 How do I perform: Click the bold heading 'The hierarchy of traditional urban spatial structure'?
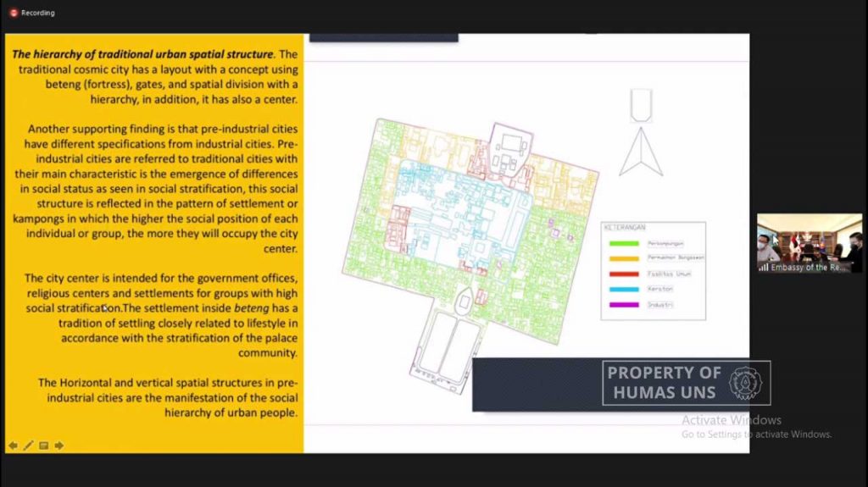tap(142, 54)
